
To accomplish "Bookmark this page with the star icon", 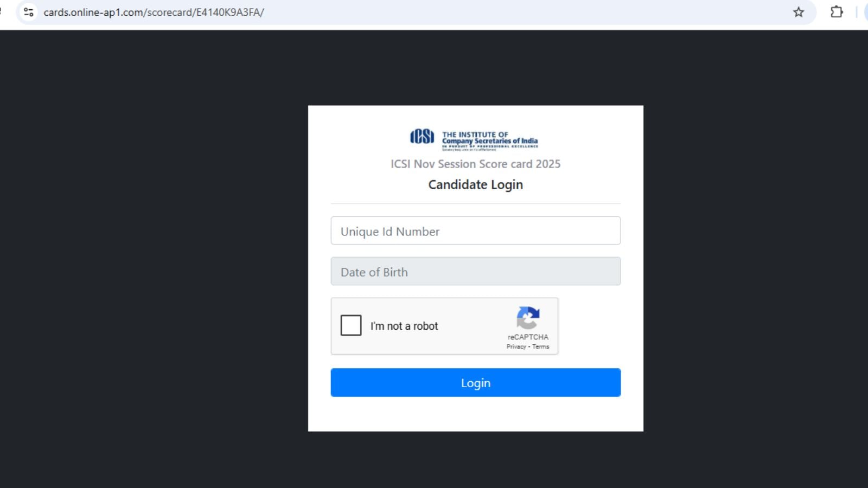I will pyautogui.click(x=798, y=12).
